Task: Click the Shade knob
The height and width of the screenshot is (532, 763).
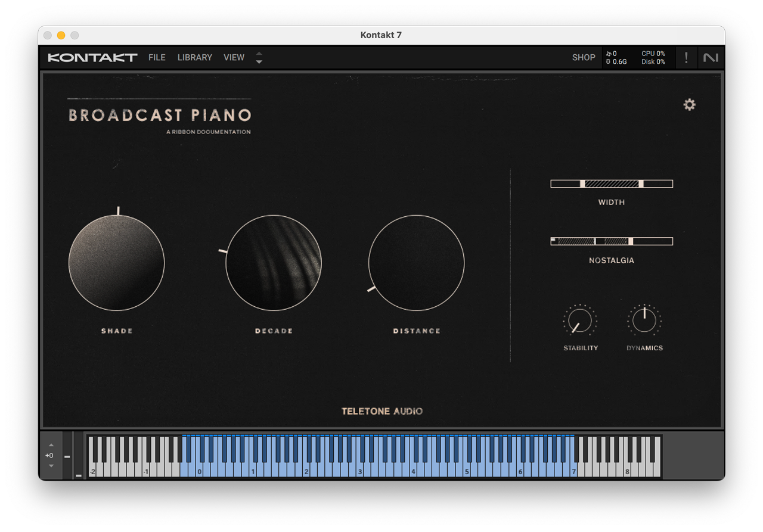Action: coord(117,263)
